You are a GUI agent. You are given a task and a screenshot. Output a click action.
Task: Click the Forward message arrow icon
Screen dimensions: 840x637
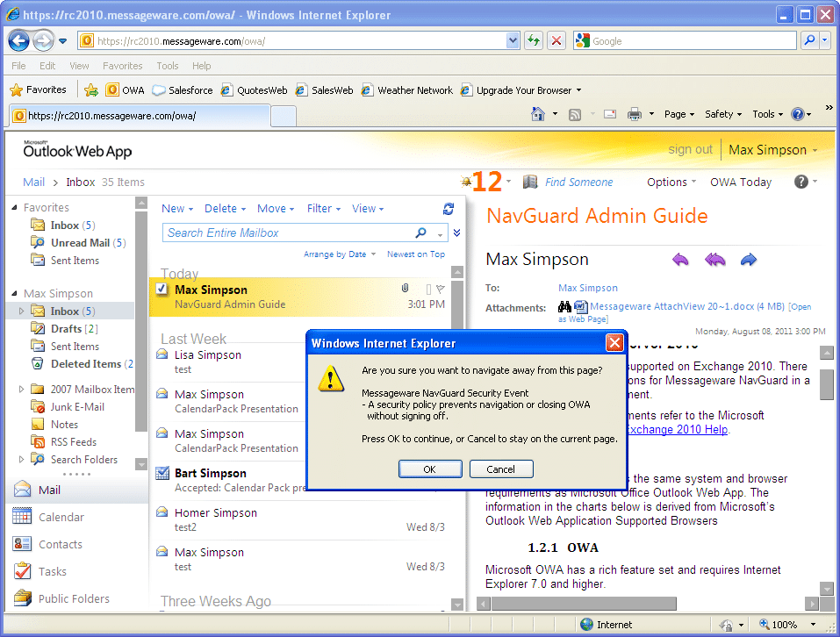click(749, 261)
